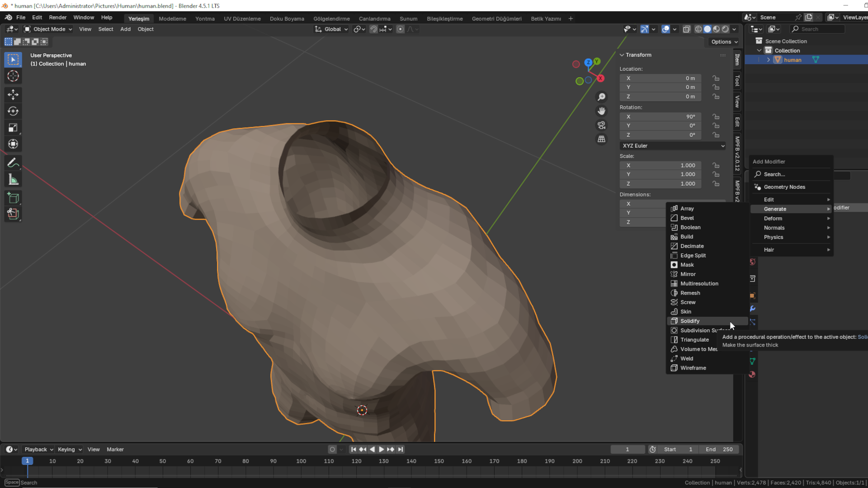Open Geometry Nodes from Add Modifier
868x488 pixels.
[x=784, y=187]
